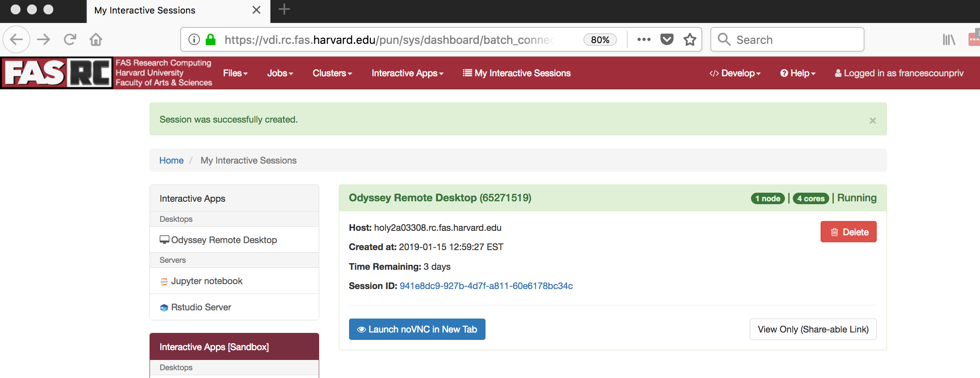Viewport: 980px width, 378px height.
Task: Go back using the browser back arrow
Action: coord(16,40)
